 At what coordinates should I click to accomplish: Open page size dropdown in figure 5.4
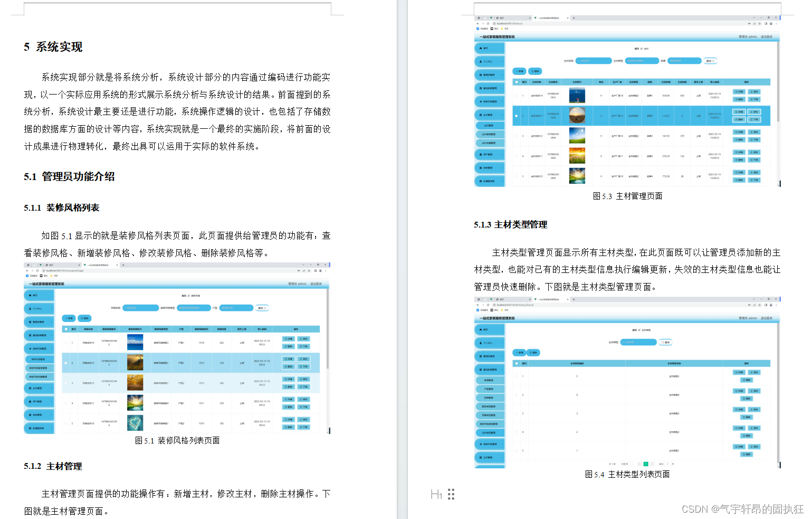click(625, 464)
